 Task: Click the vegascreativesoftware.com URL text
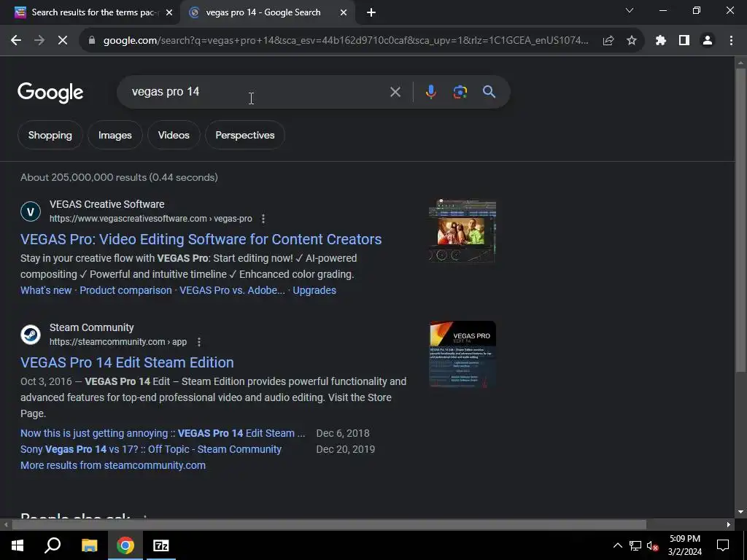tap(150, 219)
